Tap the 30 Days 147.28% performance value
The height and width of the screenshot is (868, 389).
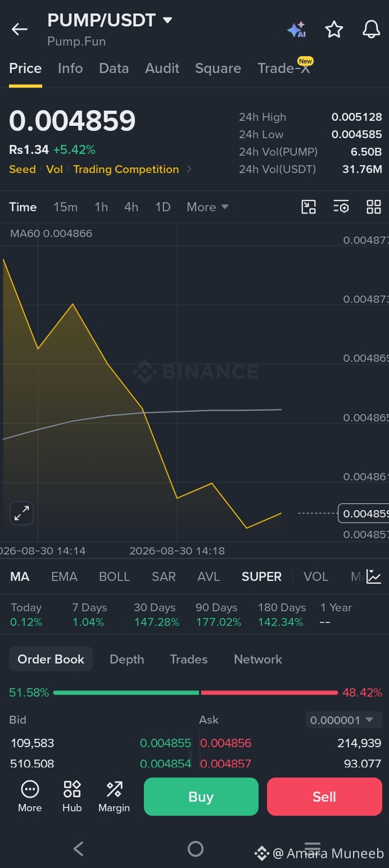(x=156, y=622)
